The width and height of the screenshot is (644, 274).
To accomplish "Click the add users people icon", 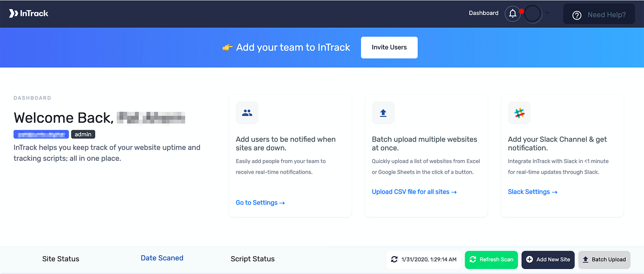I will click(x=247, y=113).
